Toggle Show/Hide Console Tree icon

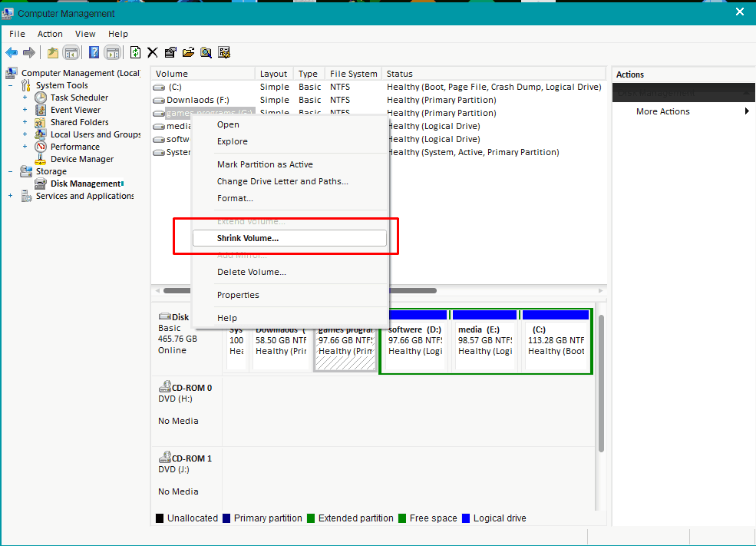(71, 52)
